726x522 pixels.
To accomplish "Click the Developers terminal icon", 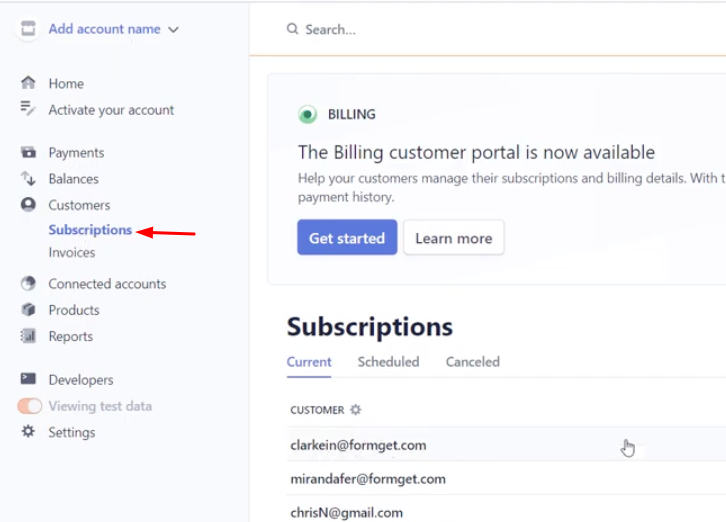I will (x=28, y=380).
